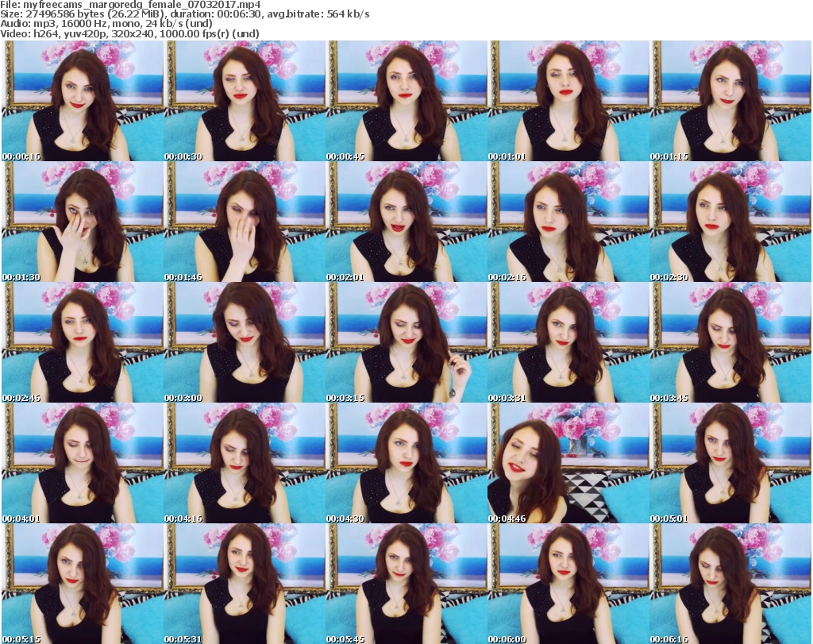Choose the snapshot labeled 00:05:15
The image size is (813, 644).
coord(83,584)
